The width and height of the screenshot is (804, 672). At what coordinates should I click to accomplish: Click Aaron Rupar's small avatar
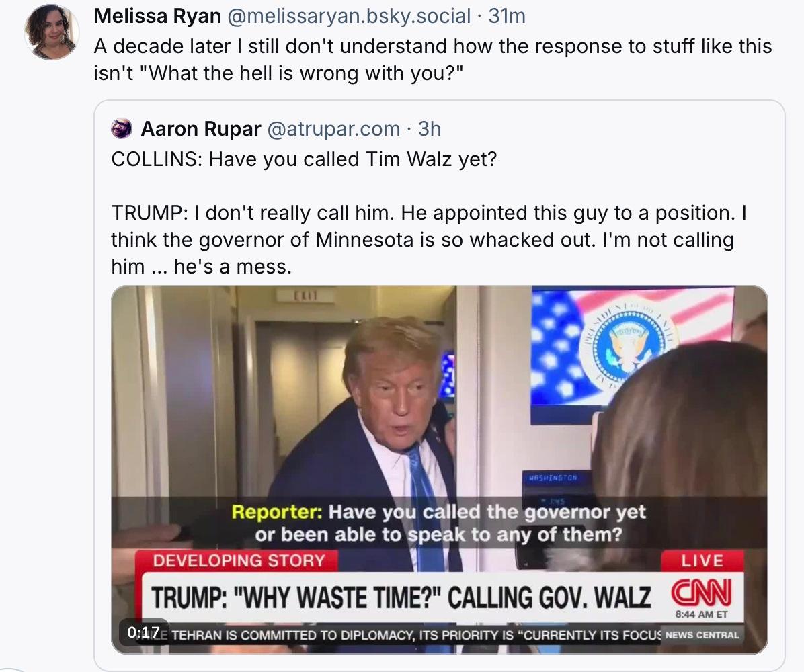click(122, 128)
